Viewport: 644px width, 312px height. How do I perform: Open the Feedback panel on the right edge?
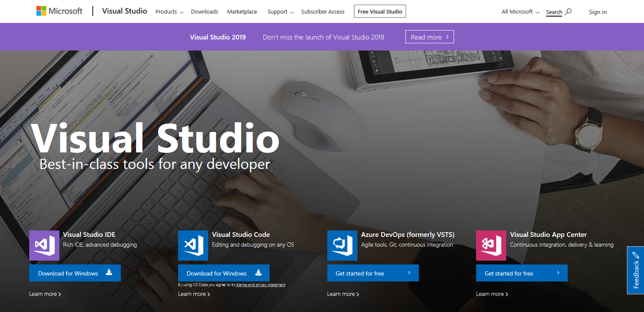636,270
